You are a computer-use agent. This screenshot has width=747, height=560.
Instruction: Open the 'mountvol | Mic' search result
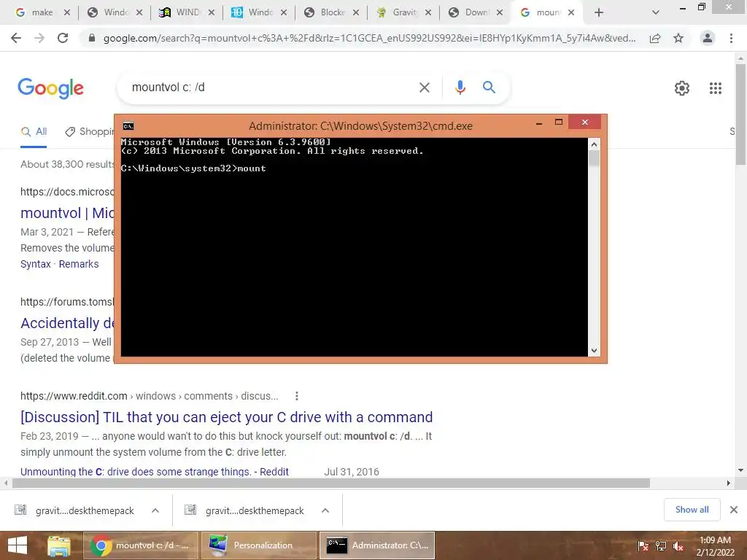click(x=66, y=213)
